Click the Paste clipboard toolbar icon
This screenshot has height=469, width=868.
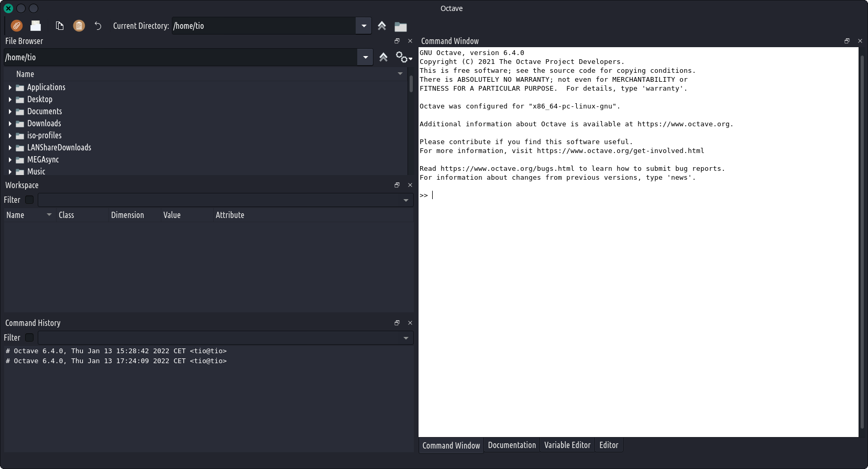79,26
